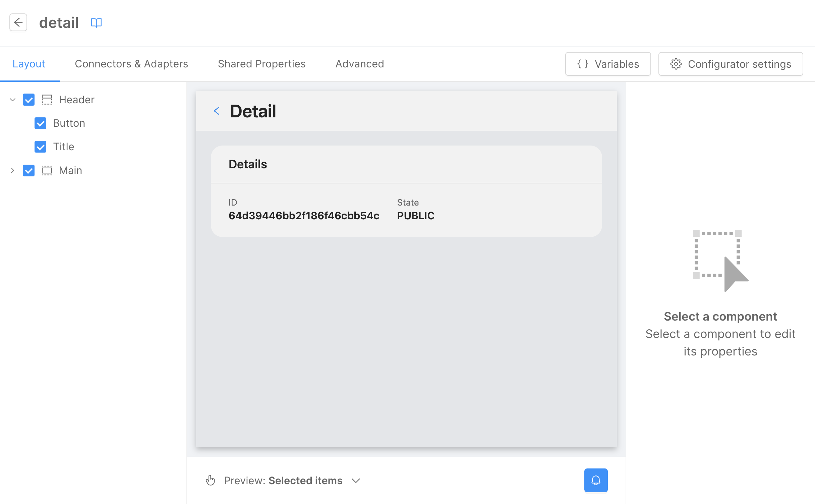Collapse the Header tree node
This screenshot has height=504, width=815.
coord(13,100)
